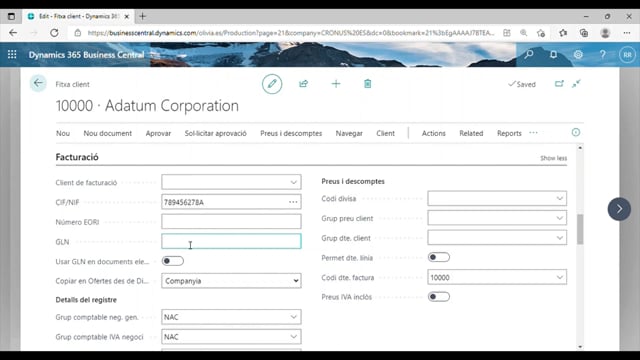
Task: Open the Navegar menu
Action: pyautogui.click(x=349, y=133)
